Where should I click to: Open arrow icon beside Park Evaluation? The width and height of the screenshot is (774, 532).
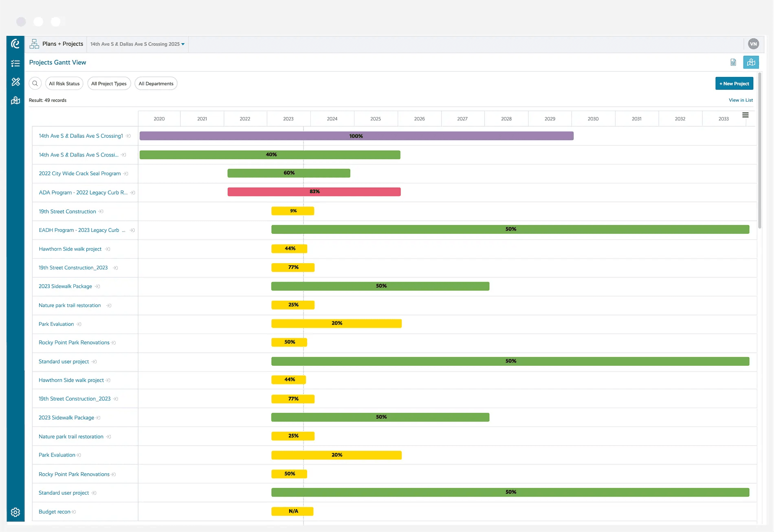click(x=79, y=324)
